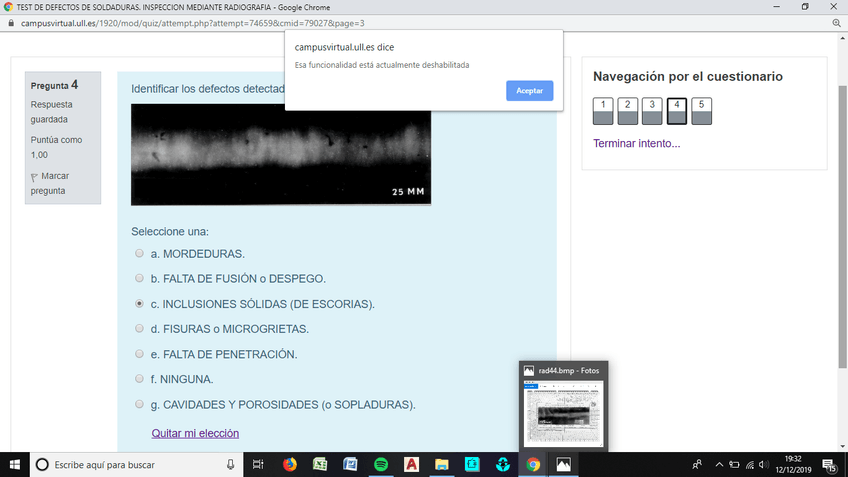The width and height of the screenshot is (848, 477).
Task: Click the Aceptar button in the dialog
Action: point(529,91)
